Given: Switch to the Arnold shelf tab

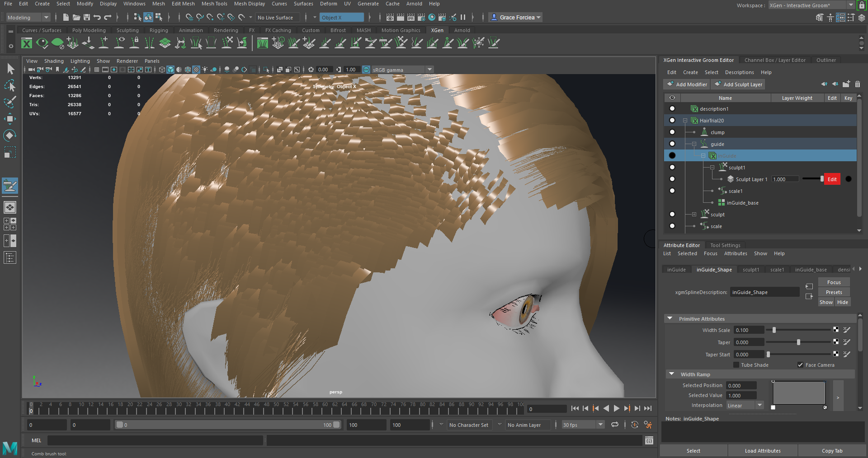Looking at the screenshot, I should tap(462, 30).
